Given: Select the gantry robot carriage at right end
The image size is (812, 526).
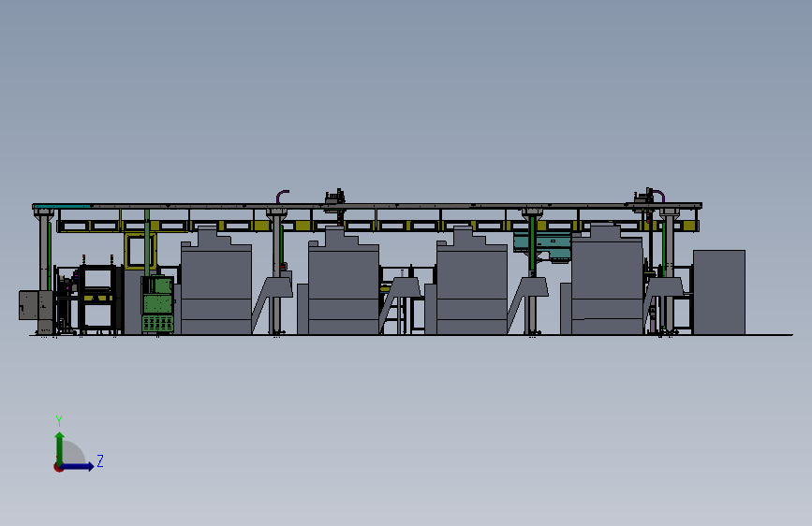Looking at the screenshot, I should pos(645,198).
